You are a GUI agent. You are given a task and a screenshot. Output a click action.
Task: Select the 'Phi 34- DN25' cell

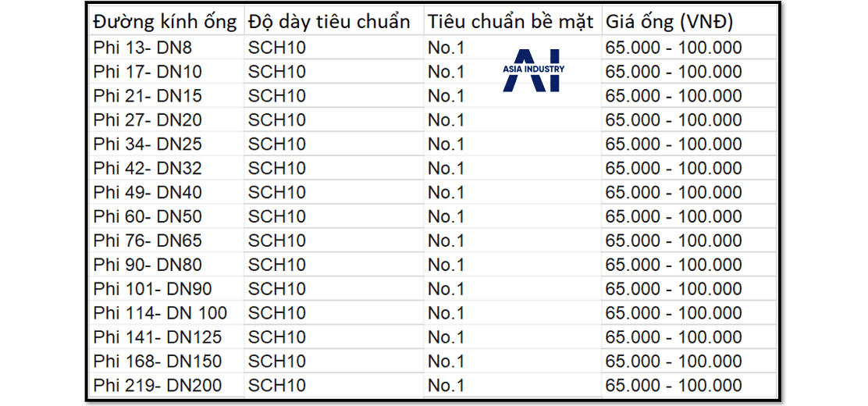pyautogui.click(x=148, y=144)
